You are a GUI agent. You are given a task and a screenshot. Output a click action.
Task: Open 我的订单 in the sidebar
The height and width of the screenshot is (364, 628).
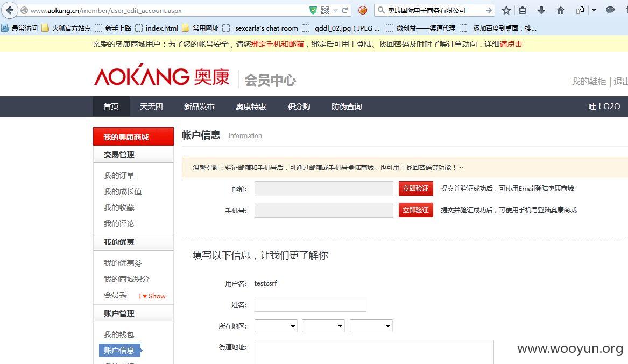[x=119, y=175]
